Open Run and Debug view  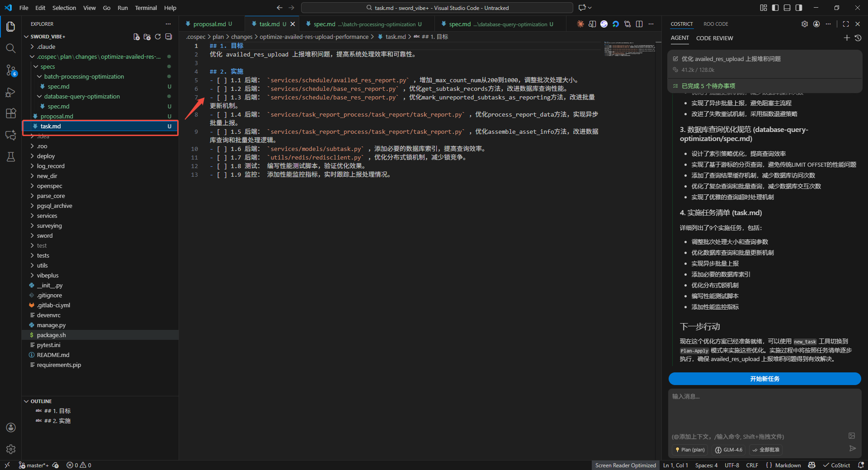(10, 92)
